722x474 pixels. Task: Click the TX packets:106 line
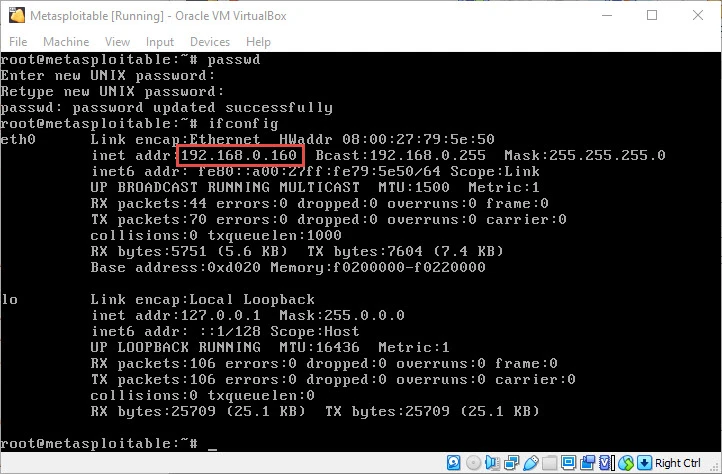click(333, 380)
